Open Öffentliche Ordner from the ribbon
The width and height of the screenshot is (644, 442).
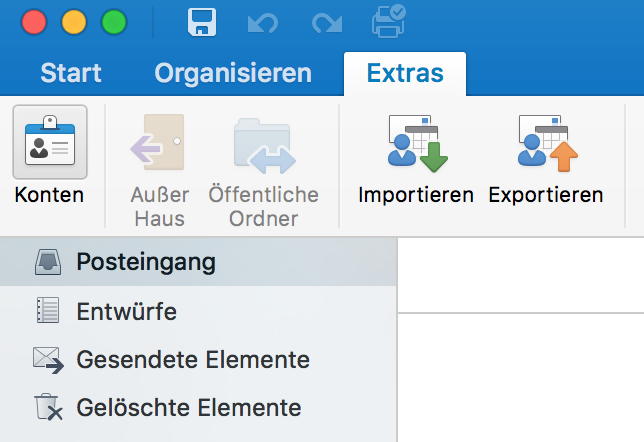point(264,144)
